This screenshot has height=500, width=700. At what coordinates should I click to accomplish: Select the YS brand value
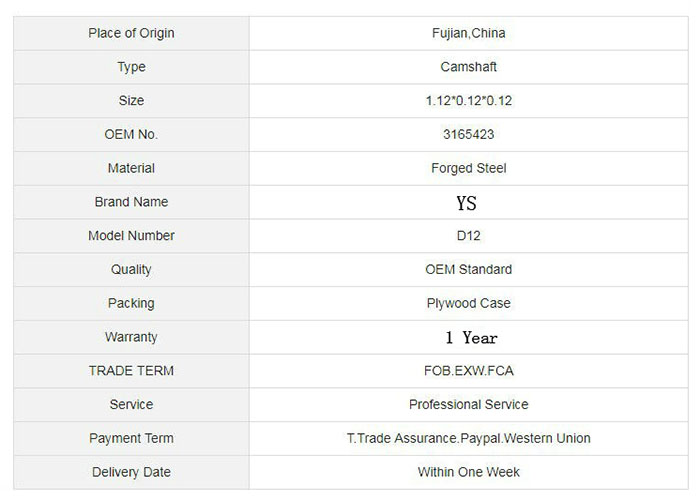click(466, 203)
